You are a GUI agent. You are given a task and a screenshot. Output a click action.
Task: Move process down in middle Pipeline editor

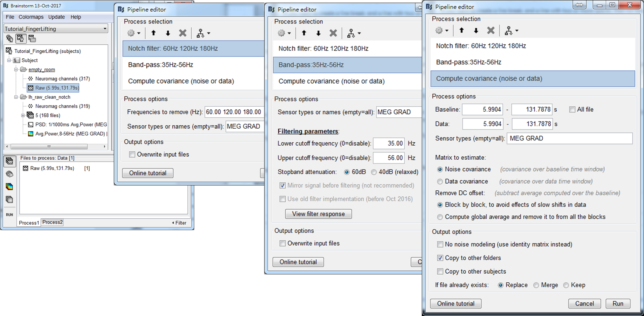tap(318, 33)
